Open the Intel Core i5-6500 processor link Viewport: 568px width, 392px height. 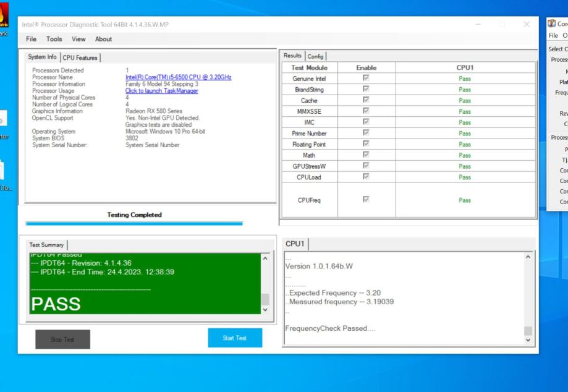(178, 77)
